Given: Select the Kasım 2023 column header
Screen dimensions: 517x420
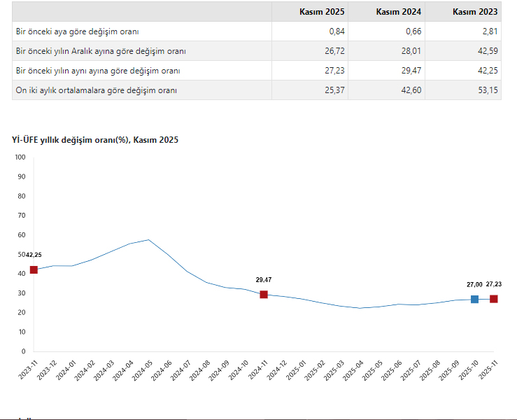Looking at the screenshot, I should tap(462, 12).
